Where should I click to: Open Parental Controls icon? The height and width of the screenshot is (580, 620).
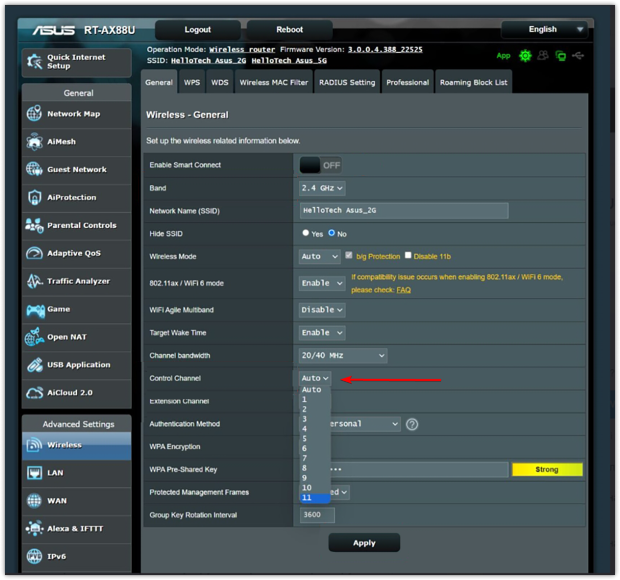(x=34, y=225)
